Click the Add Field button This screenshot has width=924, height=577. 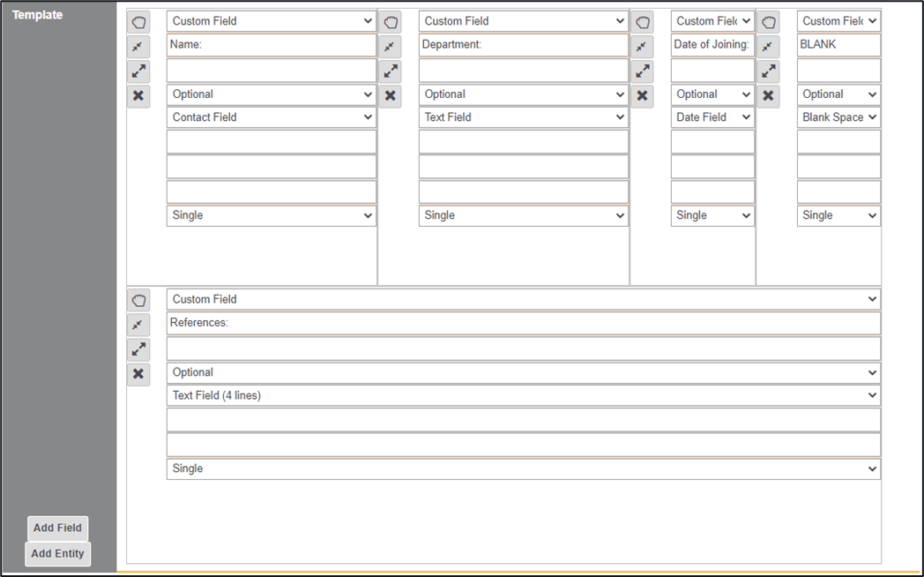coord(57,528)
